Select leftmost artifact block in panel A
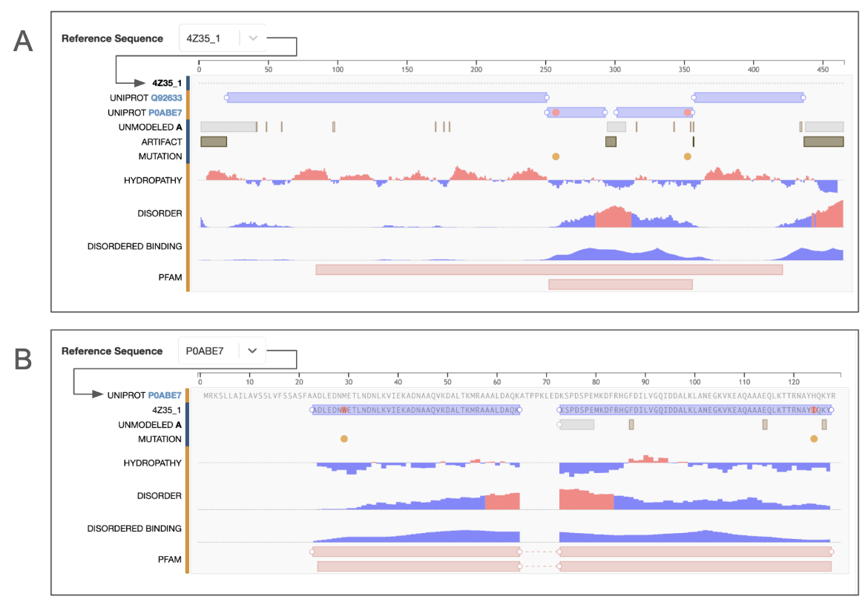Screen dimensions: 868x605 [214, 142]
